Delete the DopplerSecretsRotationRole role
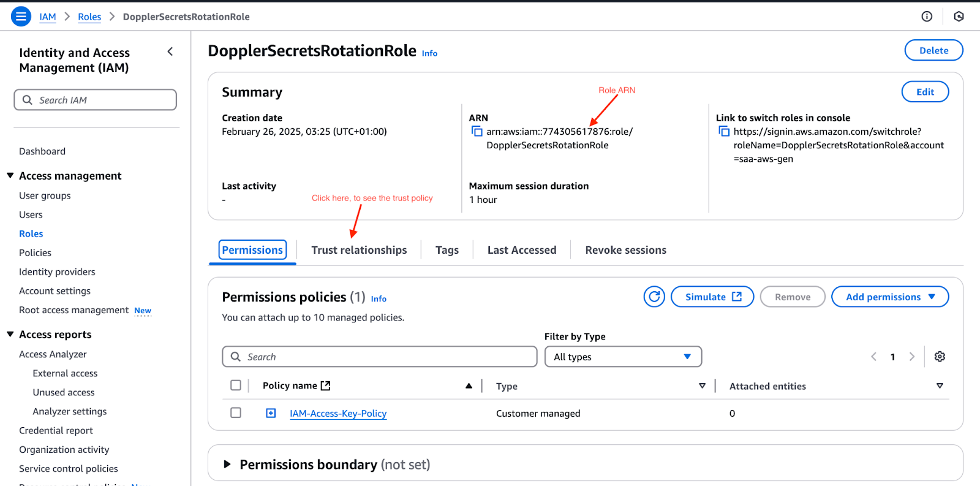This screenshot has height=486, width=980. (x=933, y=50)
